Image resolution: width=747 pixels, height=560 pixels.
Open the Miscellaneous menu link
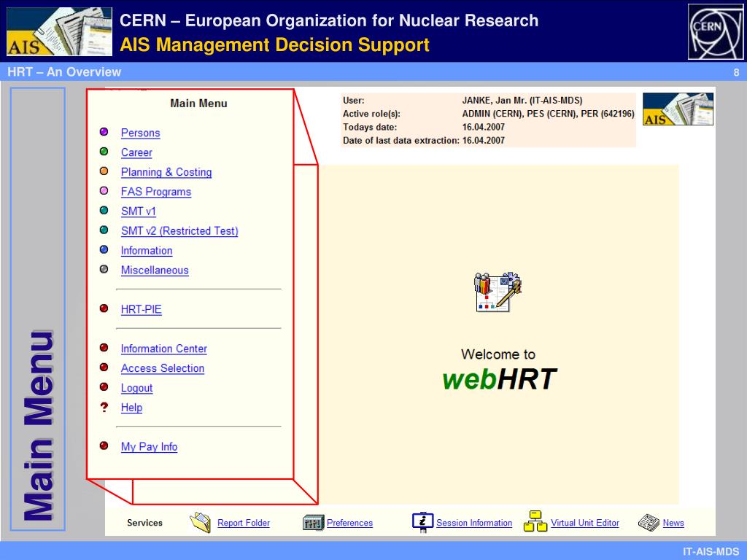155,270
